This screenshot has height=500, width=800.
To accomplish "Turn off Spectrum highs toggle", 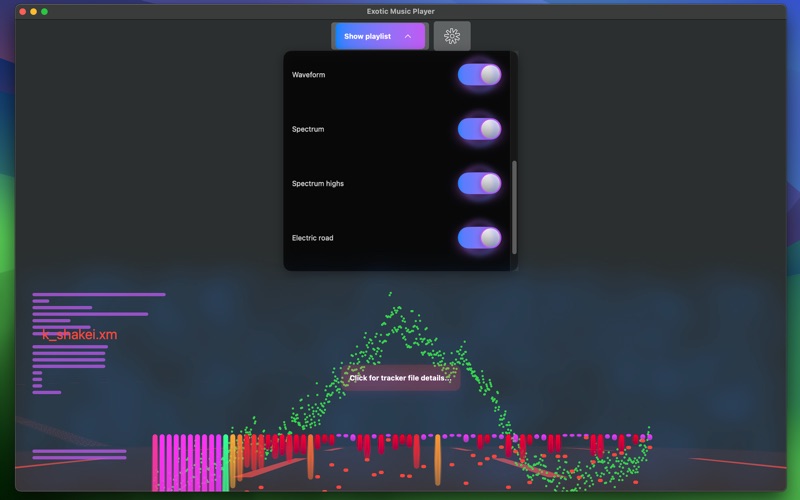I will click(x=479, y=183).
